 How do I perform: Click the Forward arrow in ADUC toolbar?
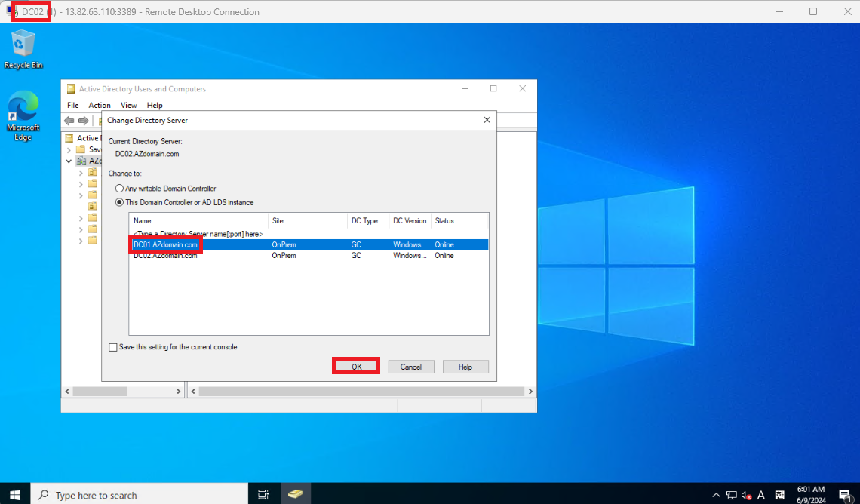click(84, 121)
